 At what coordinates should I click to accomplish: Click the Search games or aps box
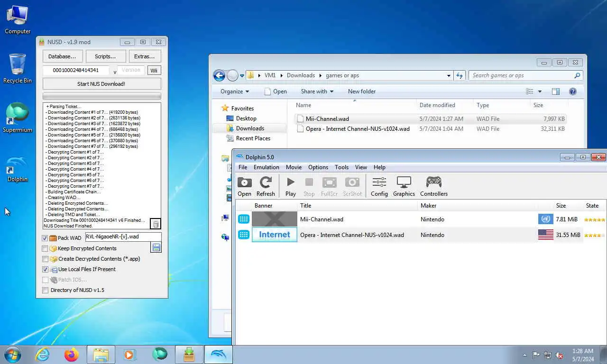click(526, 75)
